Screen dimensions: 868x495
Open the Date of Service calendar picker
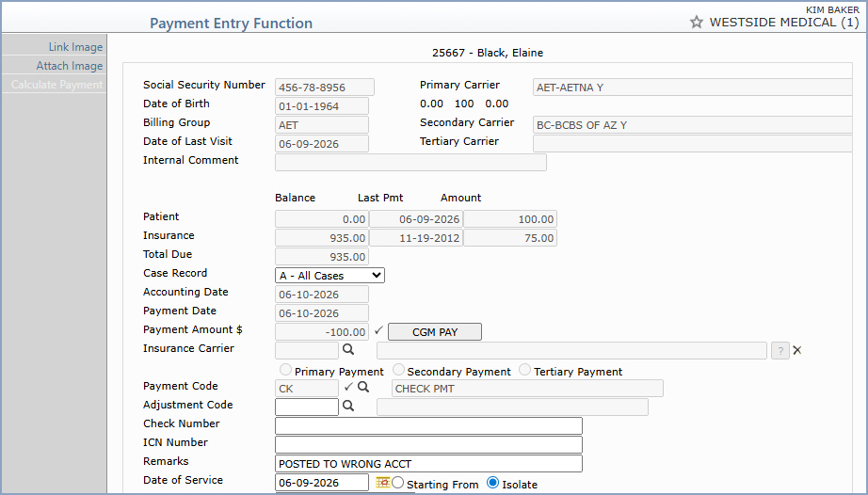(x=382, y=482)
